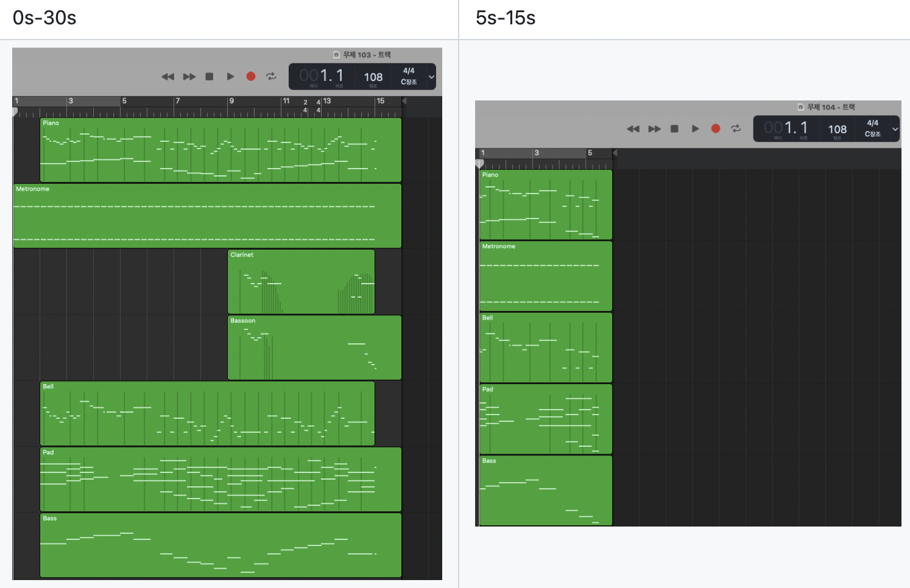Click the bar 9 marker in the 무제 103 ruler

tap(232, 101)
